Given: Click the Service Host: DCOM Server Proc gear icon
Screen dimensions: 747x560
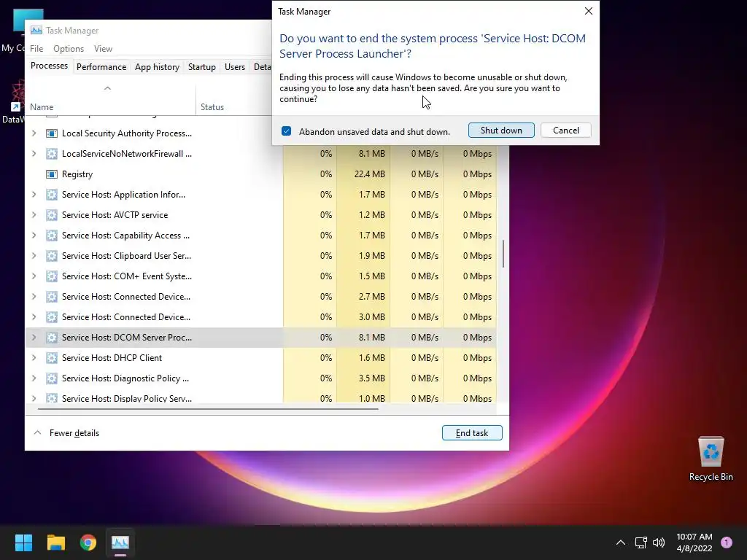Looking at the screenshot, I should tap(52, 338).
